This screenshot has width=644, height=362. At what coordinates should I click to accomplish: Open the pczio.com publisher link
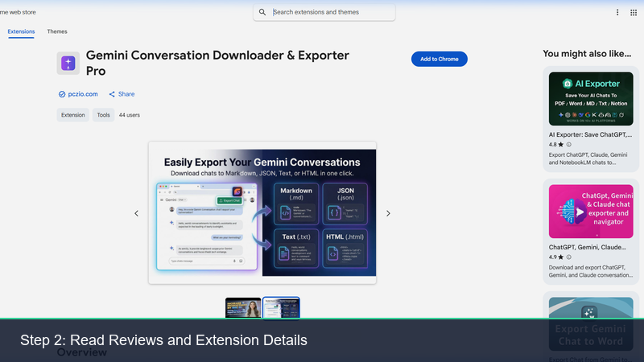coord(83,94)
